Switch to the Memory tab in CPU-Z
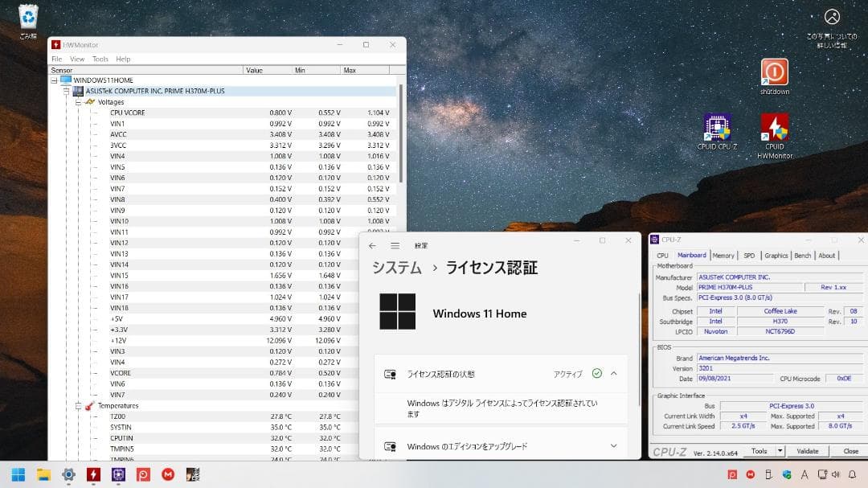The width and height of the screenshot is (868, 488). tap(723, 256)
